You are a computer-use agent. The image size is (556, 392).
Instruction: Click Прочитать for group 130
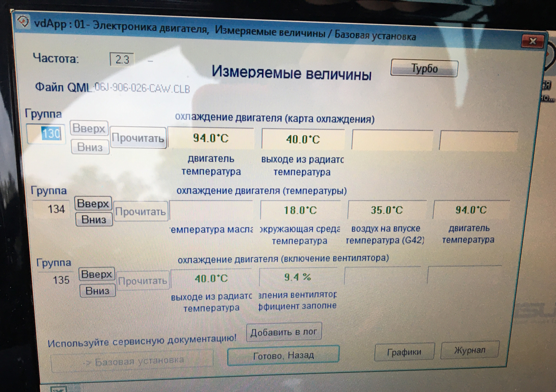[x=138, y=138]
